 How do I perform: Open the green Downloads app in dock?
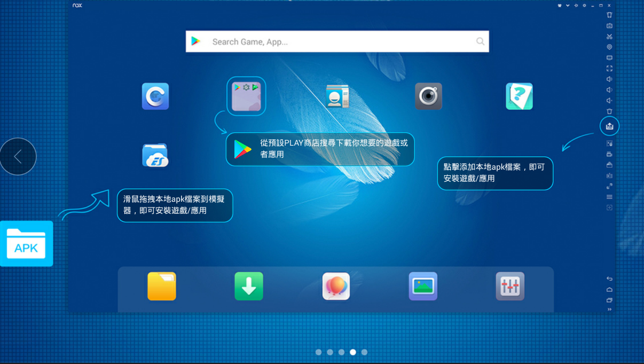click(249, 286)
